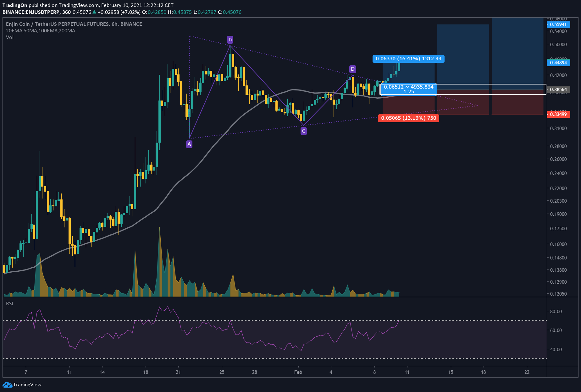
Task: Click the 0.22000 price scale label
Action: coord(558,188)
